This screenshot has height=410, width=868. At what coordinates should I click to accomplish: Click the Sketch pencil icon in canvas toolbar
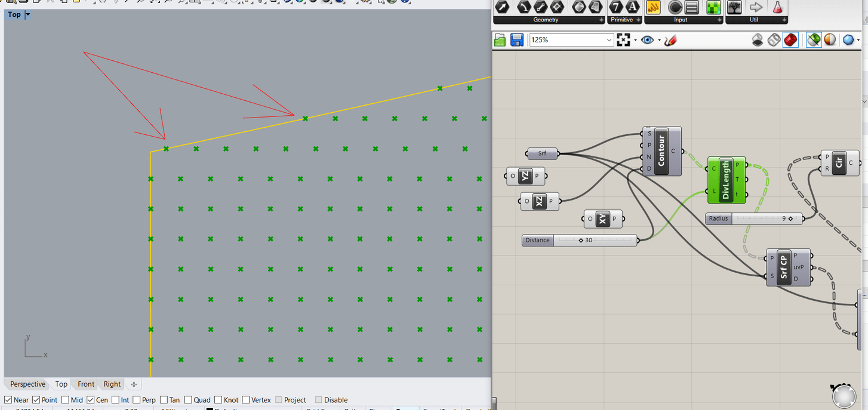coord(670,40)
